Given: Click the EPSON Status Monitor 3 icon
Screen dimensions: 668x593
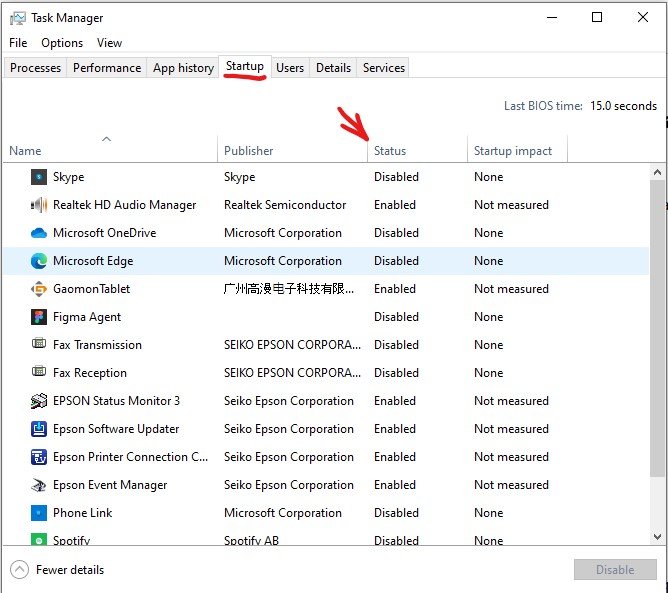Looking at the screenshot, I should tap(39, 401).
